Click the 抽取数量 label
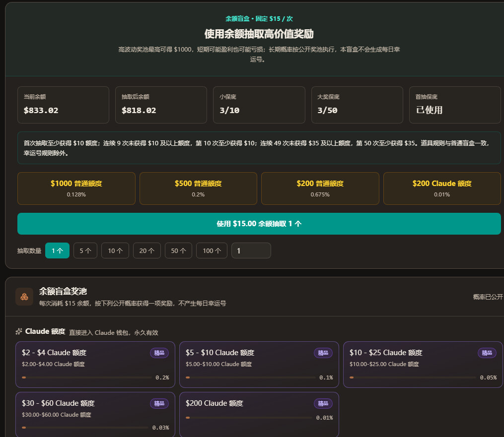Image resolution: width=504 pixels, height=437 pixels. coord(29,251)
